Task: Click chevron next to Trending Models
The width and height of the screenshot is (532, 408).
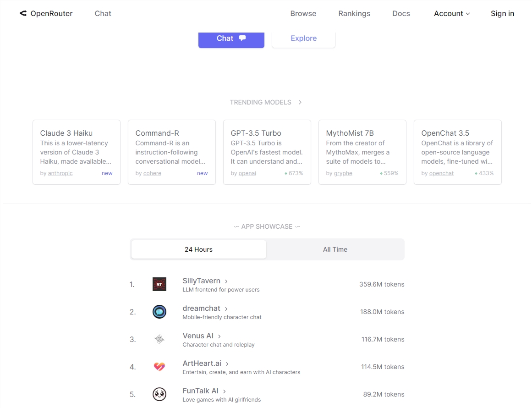Action: [x=300, y=103]
